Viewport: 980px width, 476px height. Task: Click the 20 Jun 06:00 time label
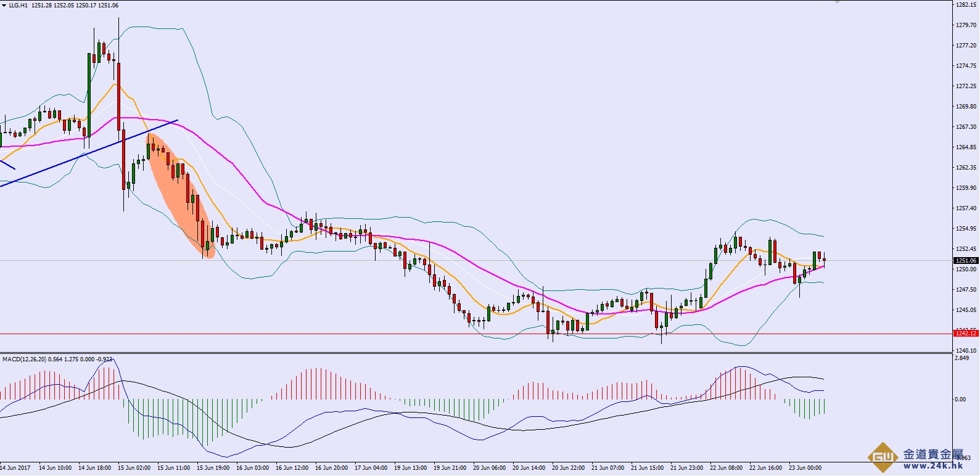489,468
